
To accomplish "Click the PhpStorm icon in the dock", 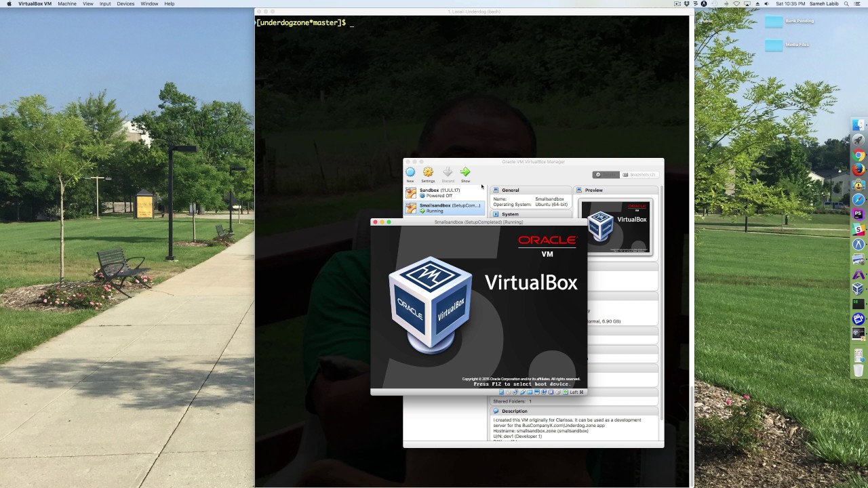I will tap(859, 214).
